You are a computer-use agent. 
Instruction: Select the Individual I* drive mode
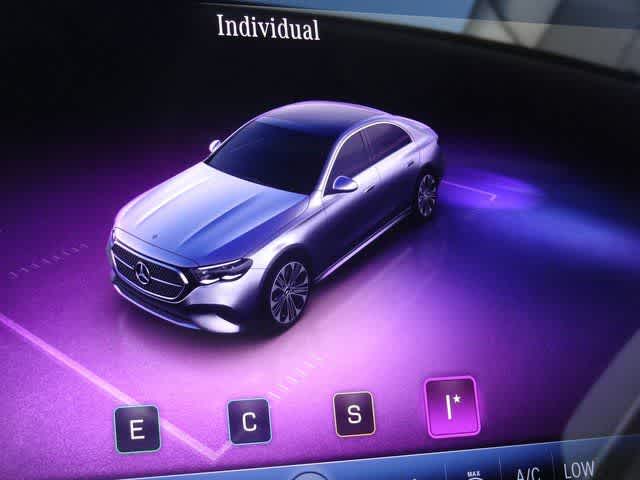[x=452, y=407]
